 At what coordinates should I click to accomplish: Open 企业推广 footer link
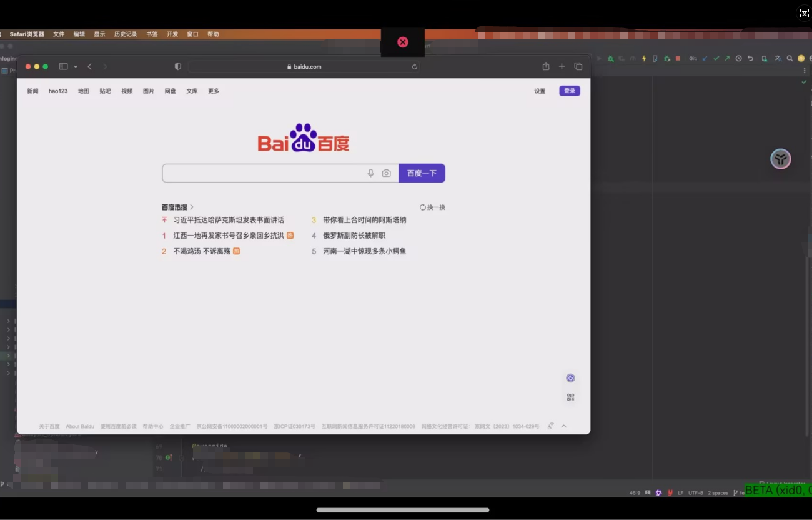pyautogui.click(x=180, y=426)
